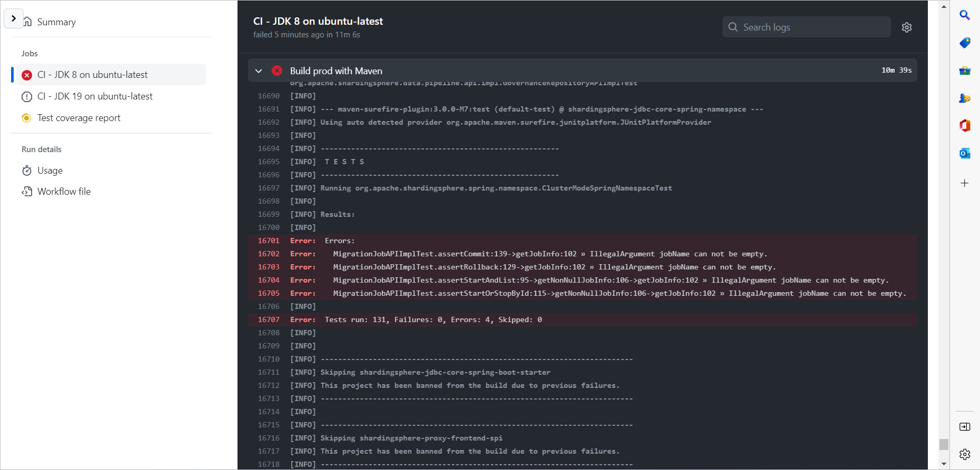Click the Workflow file code icon
Screen dimensions: 980x470
pos(27,192)
